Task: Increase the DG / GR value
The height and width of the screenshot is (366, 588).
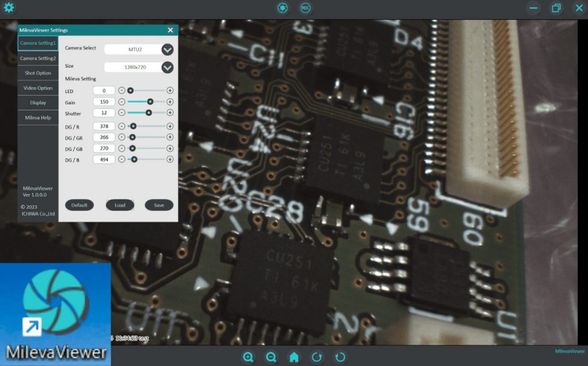Action: [x=170, y=137]
